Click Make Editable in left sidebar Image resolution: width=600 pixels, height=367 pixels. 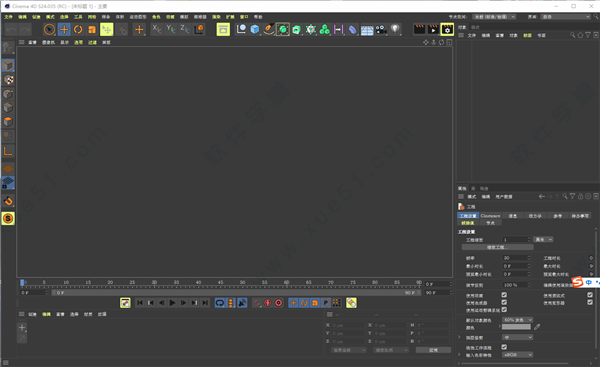tap(8, 48)
